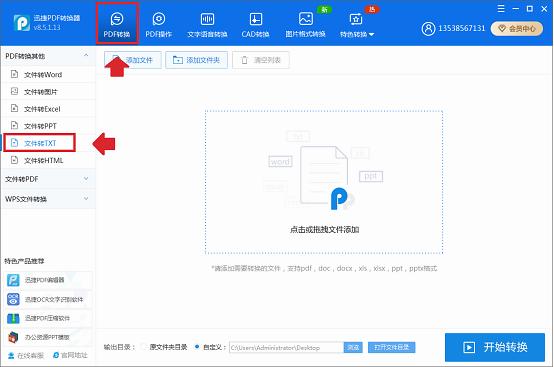Open the 文字语音转换 tab

coord(207,24)
